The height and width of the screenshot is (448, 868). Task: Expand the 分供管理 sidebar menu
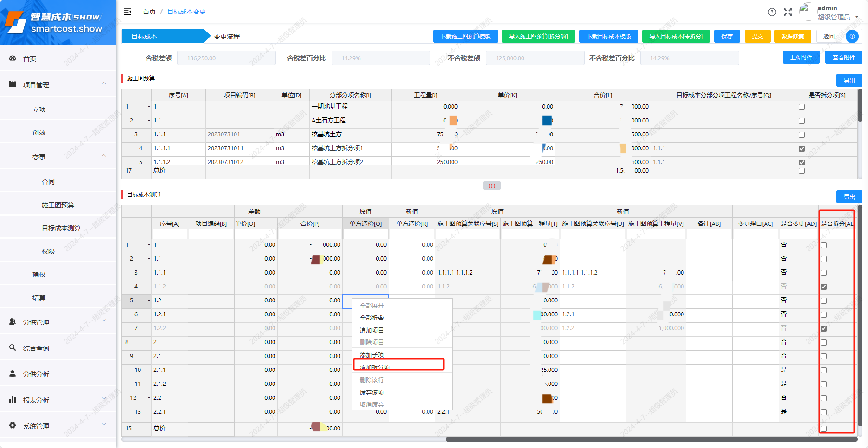pos(104,321)
